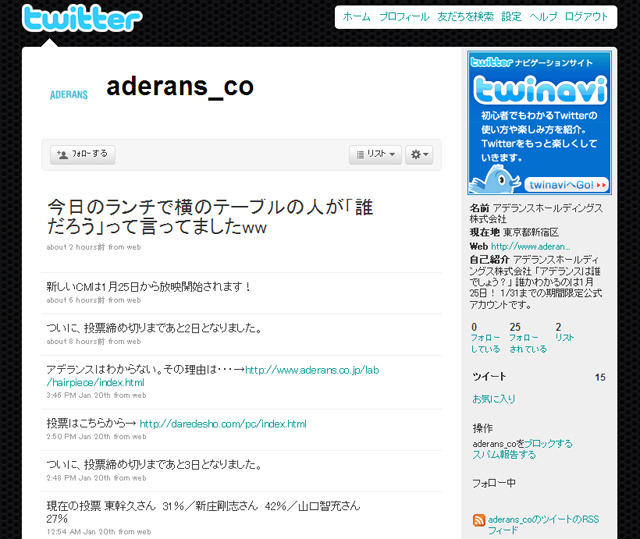Open aderans_coのツイートのRSSフィード link

[543, 525]
